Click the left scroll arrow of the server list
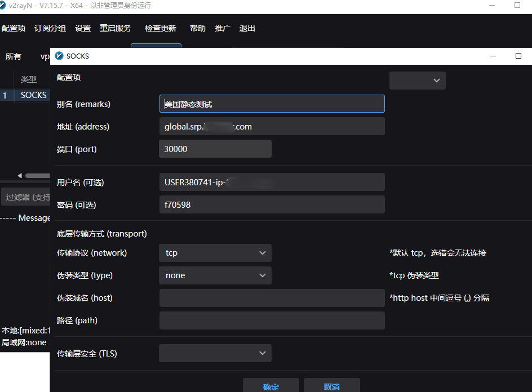 [x=20, y=176]
